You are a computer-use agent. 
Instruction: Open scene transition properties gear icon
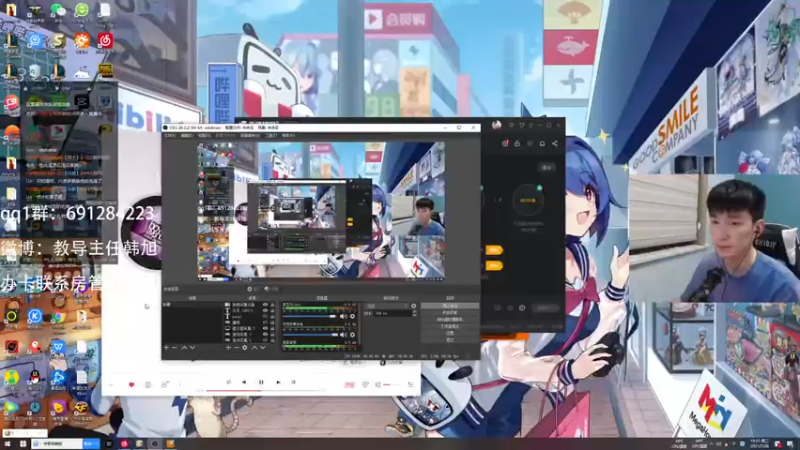414,306
